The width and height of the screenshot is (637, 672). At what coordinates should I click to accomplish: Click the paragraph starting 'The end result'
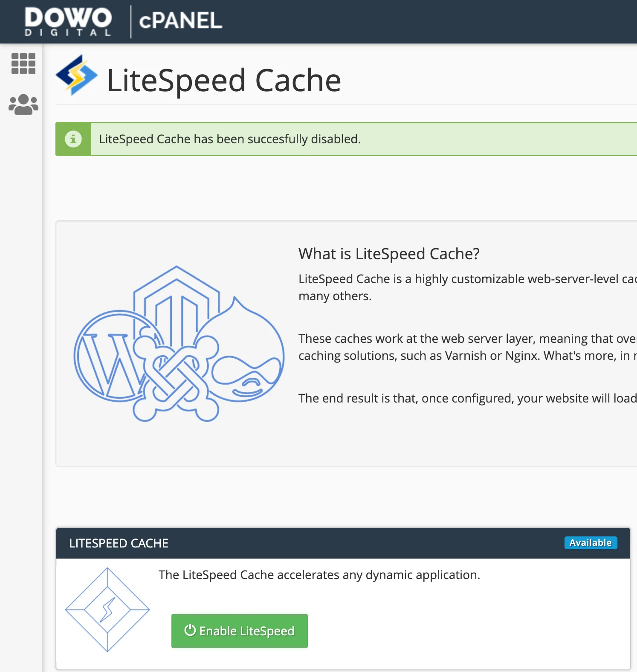468,398
